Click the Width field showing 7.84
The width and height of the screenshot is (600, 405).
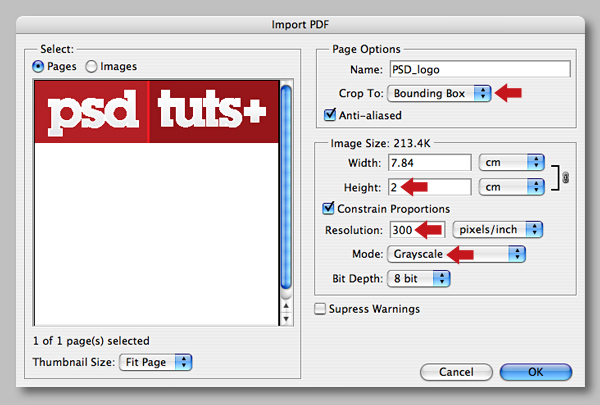point(429,163)
